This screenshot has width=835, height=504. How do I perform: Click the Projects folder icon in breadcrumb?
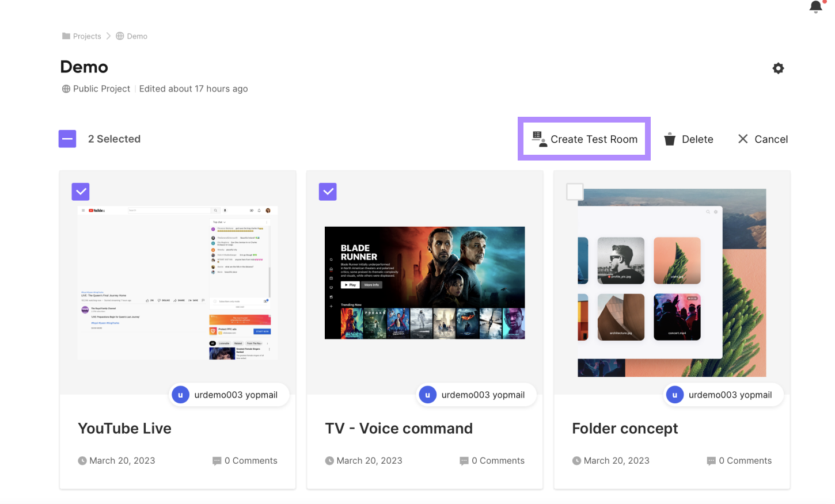tap(66, 36)
